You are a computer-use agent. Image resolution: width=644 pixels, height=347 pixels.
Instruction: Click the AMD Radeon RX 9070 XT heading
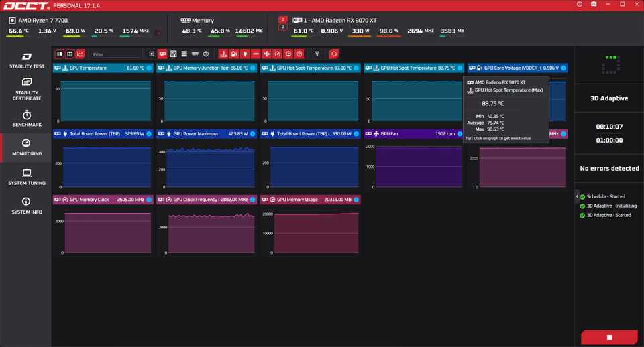click(339, 21)
